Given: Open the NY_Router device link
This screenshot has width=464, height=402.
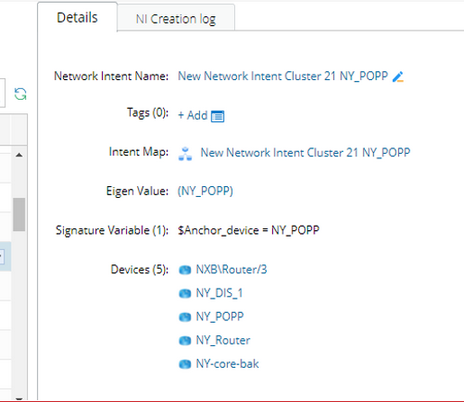Looking at the screenshot, I should coord(223,340).
